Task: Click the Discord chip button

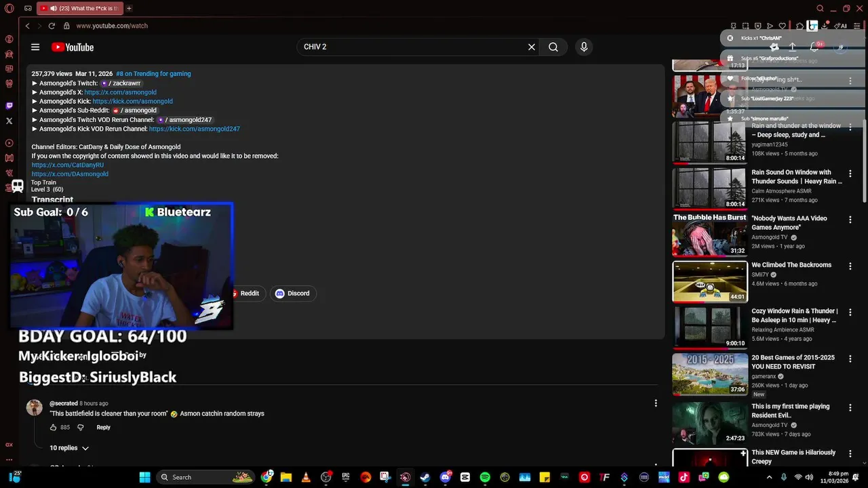Action: (293, 293)
